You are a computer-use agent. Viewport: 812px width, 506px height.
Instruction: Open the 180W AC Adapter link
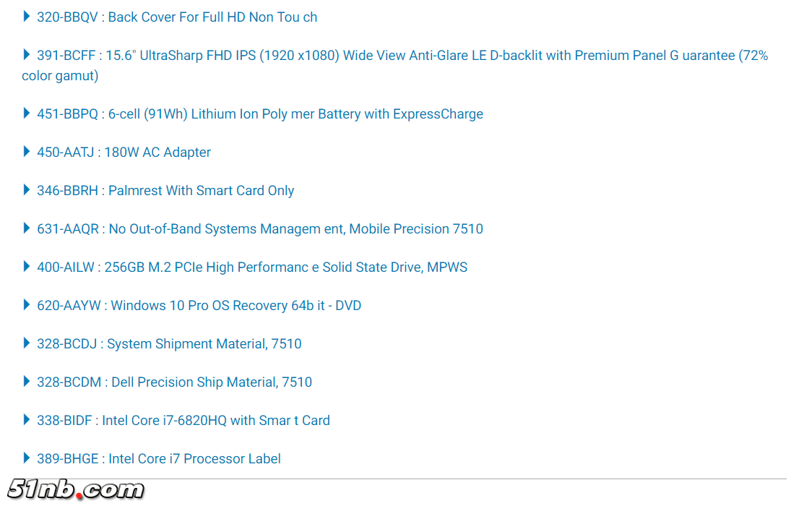pos(157,153)
